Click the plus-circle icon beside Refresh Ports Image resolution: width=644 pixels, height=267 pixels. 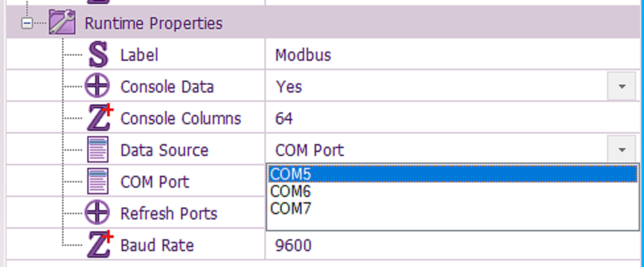[98, 213]
